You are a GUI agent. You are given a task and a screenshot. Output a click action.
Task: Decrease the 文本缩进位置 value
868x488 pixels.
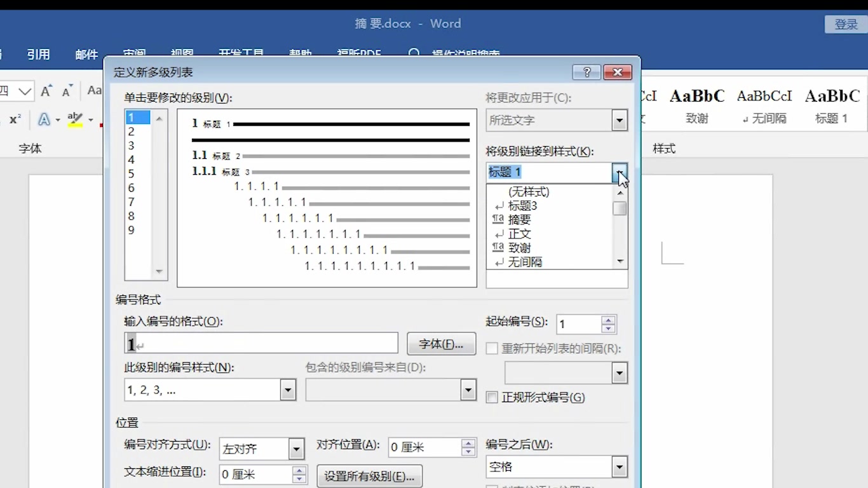pos(299,479)
